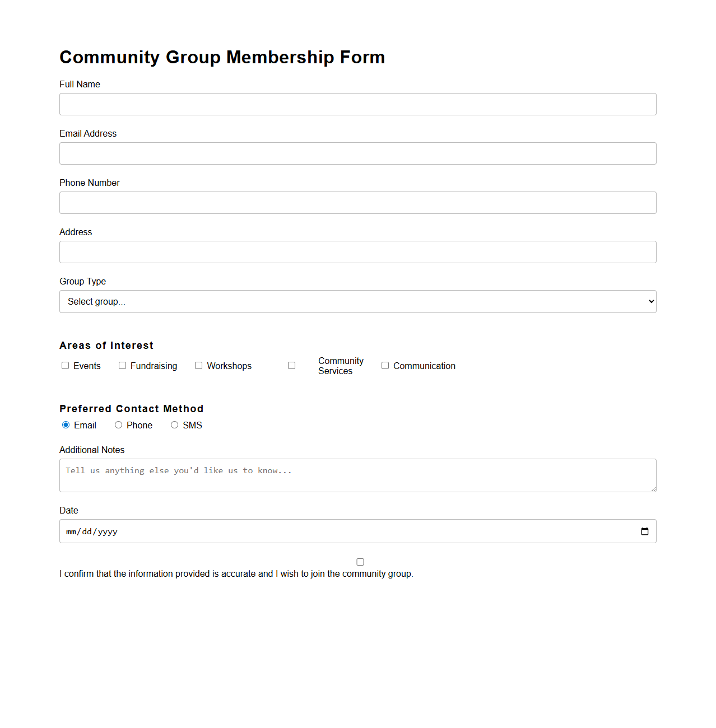Click the Phone Number text field
The image size is (716, 728).
coord(357,203)
